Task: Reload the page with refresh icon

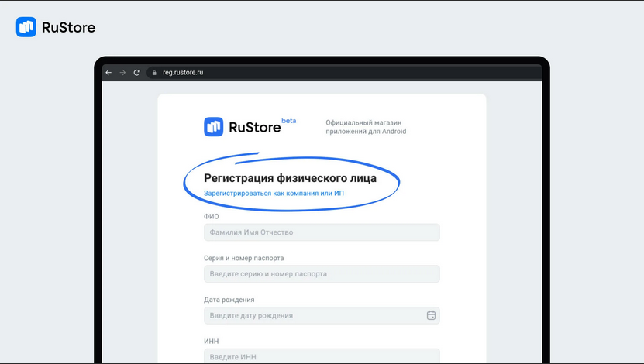Action: (136, 73)
